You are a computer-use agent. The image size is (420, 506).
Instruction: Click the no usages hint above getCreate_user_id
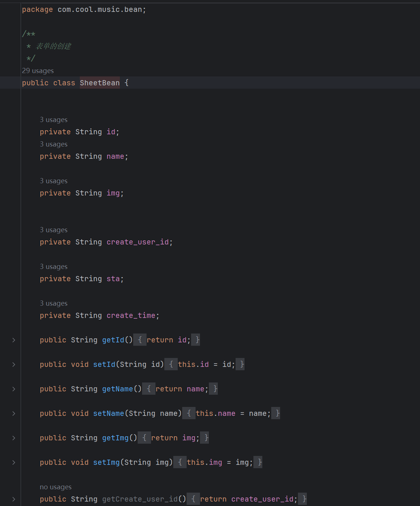click(56, 487)
